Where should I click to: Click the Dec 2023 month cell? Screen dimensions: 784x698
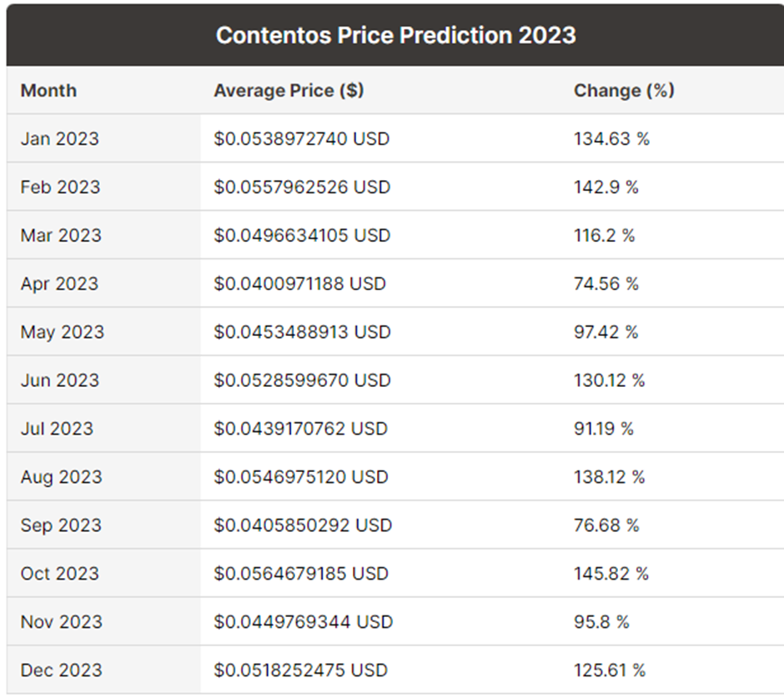[x=61, y=670]
